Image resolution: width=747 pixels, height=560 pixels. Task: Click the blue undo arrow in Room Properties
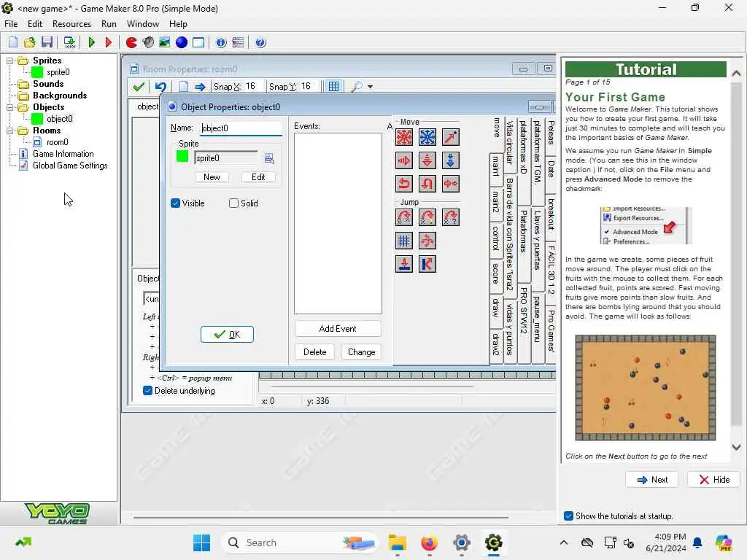click(x=160, y=87)
